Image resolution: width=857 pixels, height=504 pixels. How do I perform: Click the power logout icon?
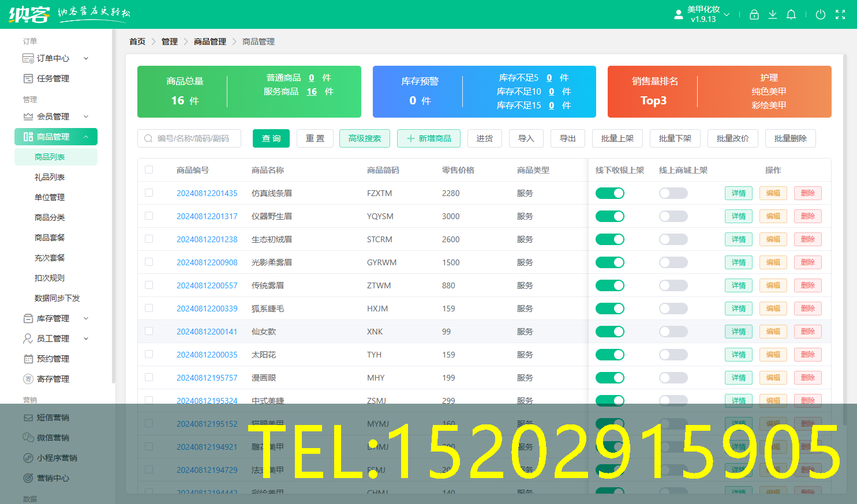[821, 14]
